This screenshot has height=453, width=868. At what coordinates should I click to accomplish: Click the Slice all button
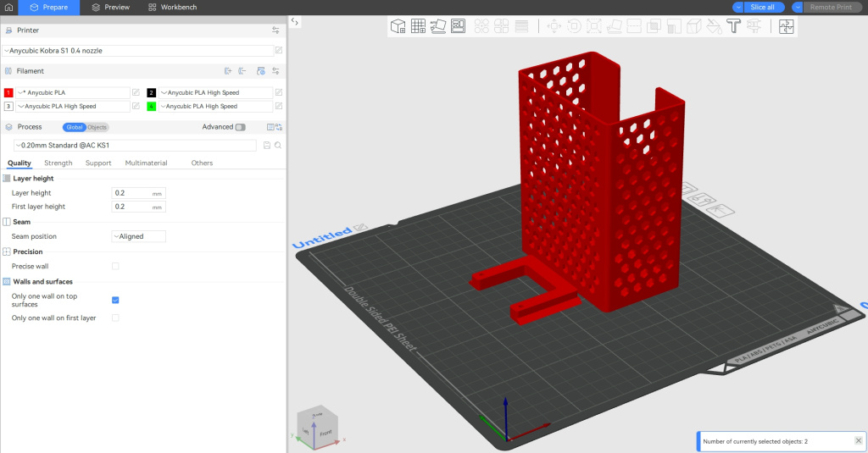point(764,7)
